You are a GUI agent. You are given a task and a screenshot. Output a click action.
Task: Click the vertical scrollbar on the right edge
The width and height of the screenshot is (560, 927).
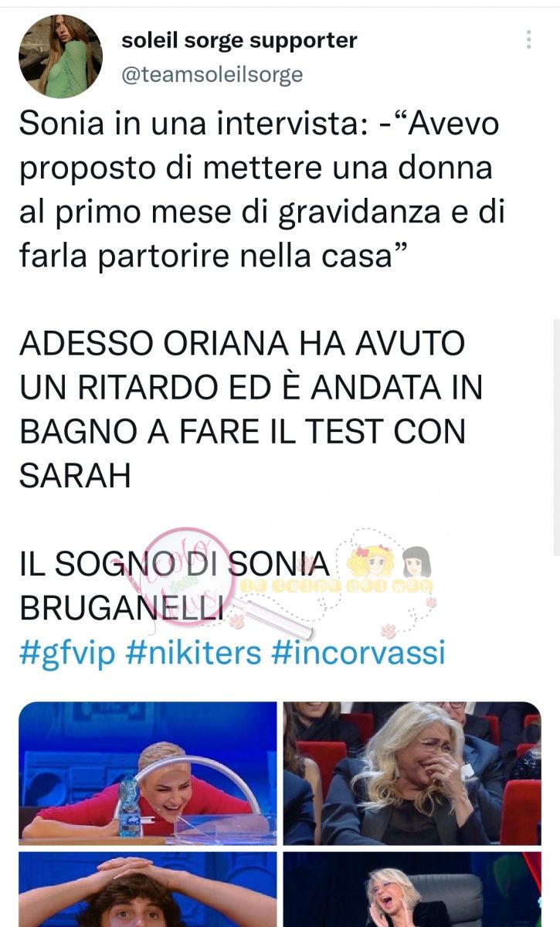(556, 436)
